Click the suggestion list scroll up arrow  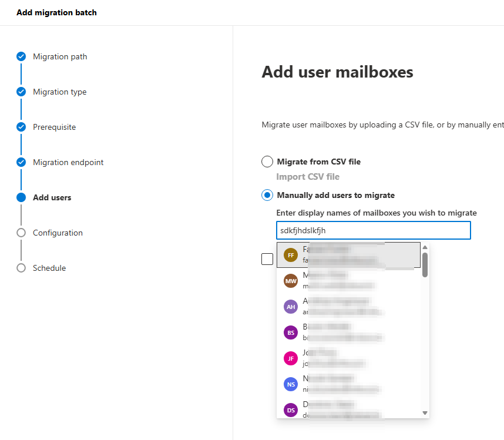425,247
